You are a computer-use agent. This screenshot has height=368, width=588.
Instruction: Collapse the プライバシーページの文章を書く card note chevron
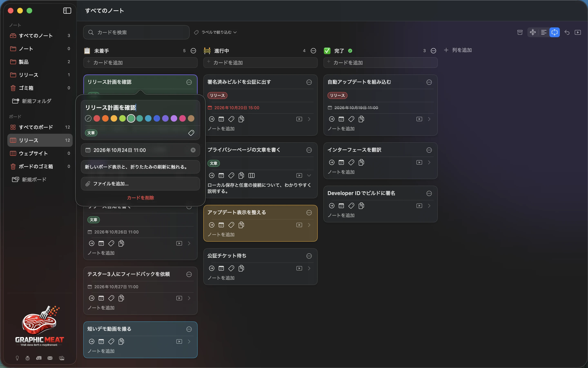point(309,175)
